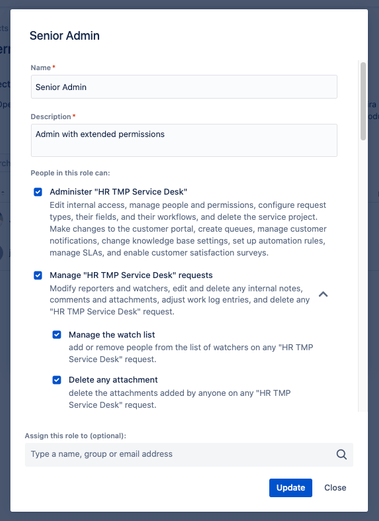Select the Delete any attachment label text
Image resolution: width=379 pixels, height=521 pixels.
coord(113,380)
